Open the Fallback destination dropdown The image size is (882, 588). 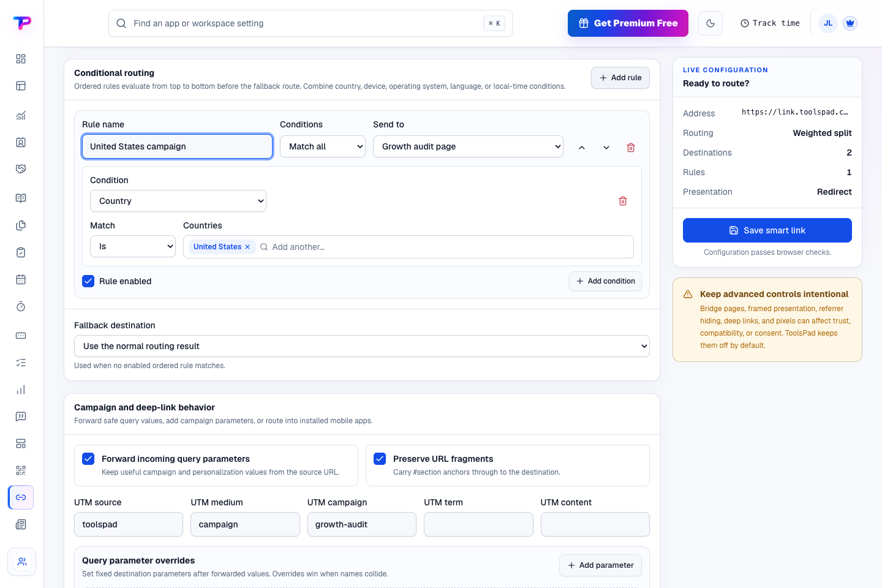[362, 346]
